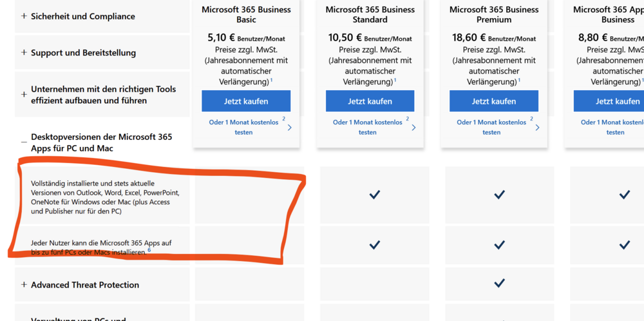The image size is (644, 321).
Task: Click Jetzt kaufen for Business Premium
Action: pos(493,101)
